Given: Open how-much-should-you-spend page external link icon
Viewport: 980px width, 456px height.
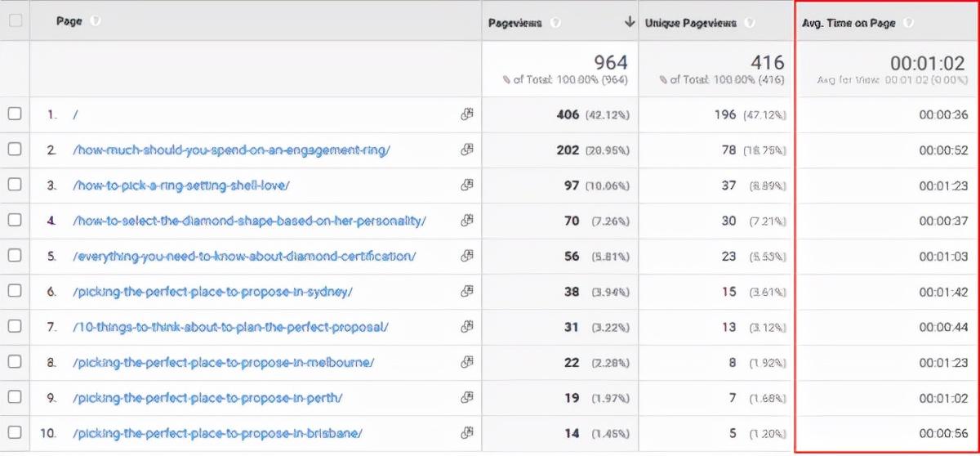Looking at the screenshot, I should coord(467,150).
